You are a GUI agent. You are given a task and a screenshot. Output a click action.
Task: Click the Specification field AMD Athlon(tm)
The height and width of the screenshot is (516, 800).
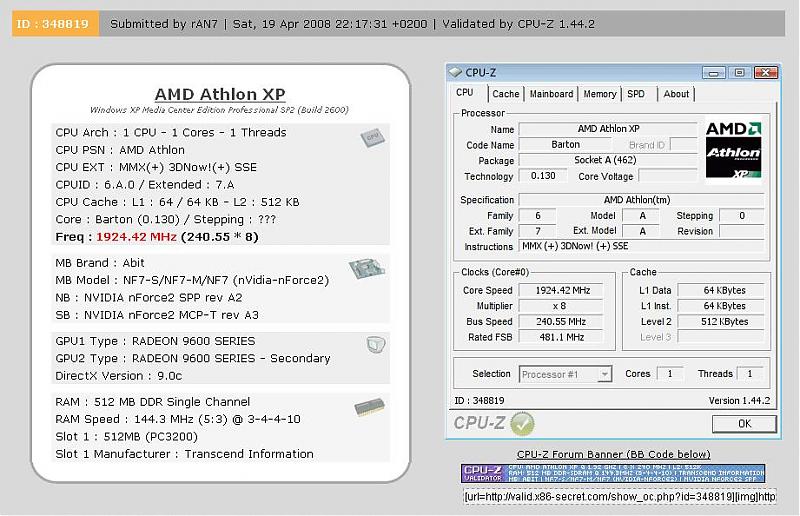(641, 200)
